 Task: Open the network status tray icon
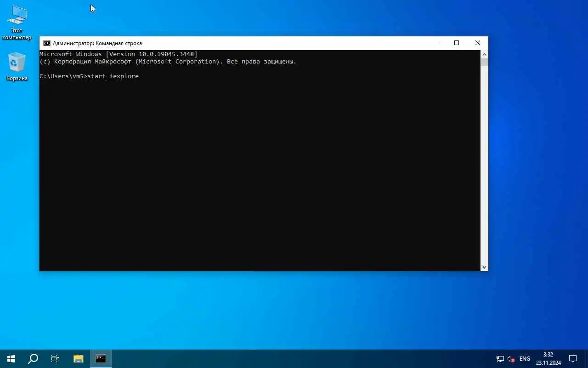[500, 359]
